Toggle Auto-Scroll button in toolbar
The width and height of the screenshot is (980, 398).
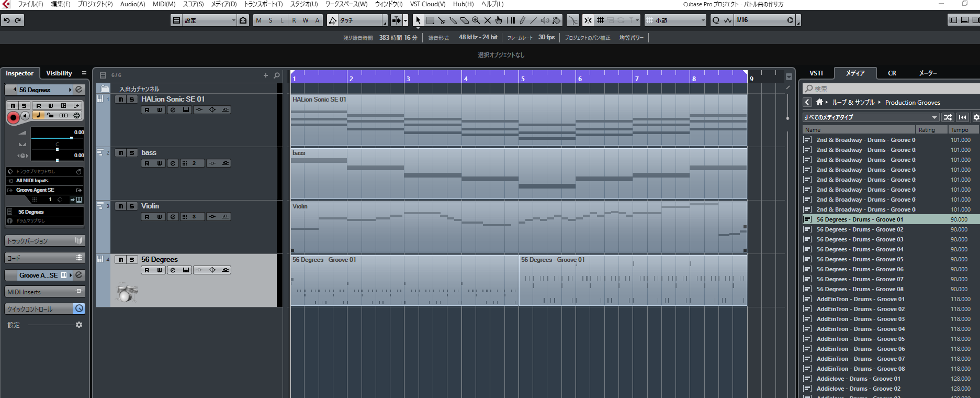(x=396, y=20)
